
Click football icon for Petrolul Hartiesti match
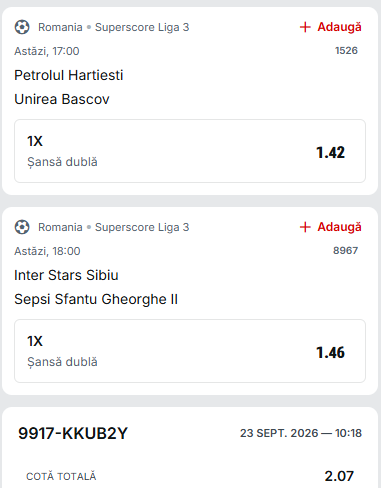[x=22, y=27]
